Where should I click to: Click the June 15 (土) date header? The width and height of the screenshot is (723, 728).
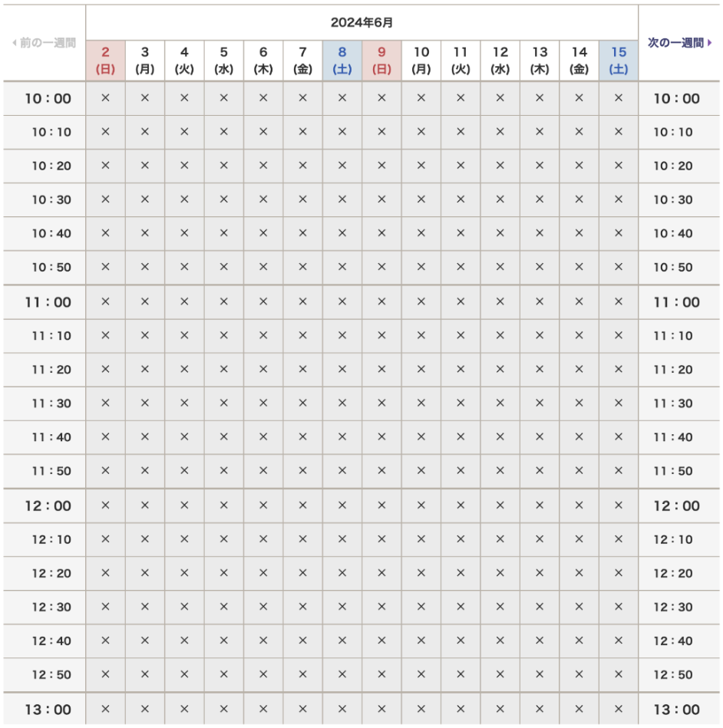619,61
